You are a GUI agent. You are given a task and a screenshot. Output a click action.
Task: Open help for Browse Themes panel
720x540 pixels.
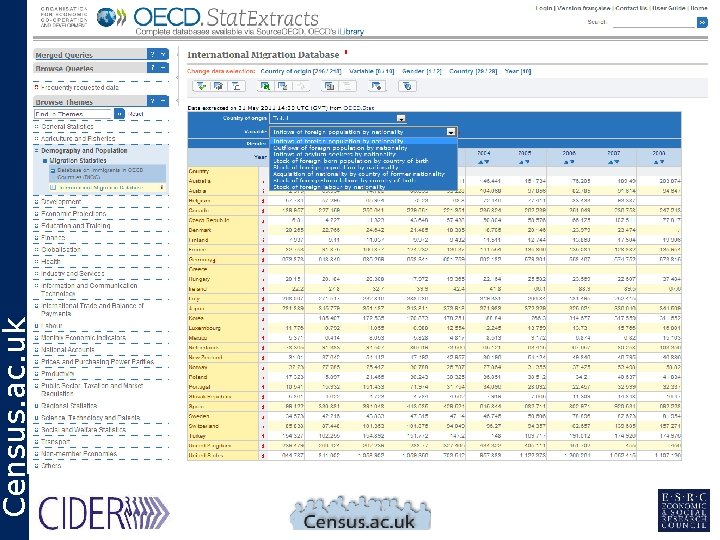[x=152, y=101]
